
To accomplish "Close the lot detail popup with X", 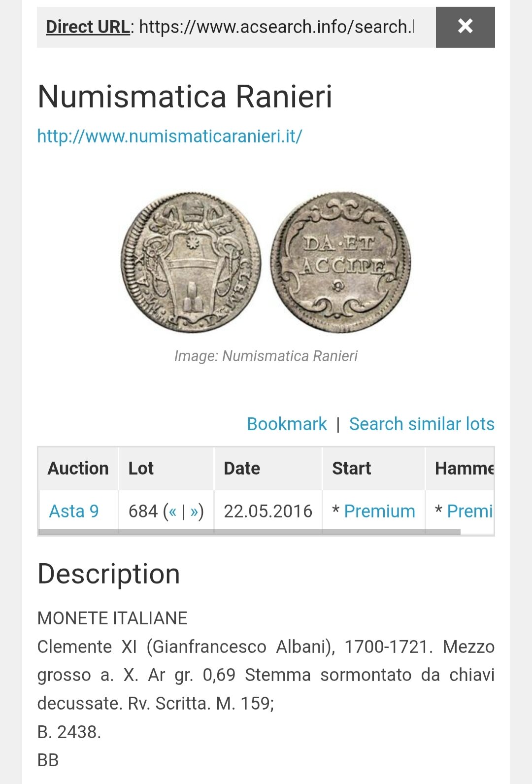I will (x=465, y=27).
